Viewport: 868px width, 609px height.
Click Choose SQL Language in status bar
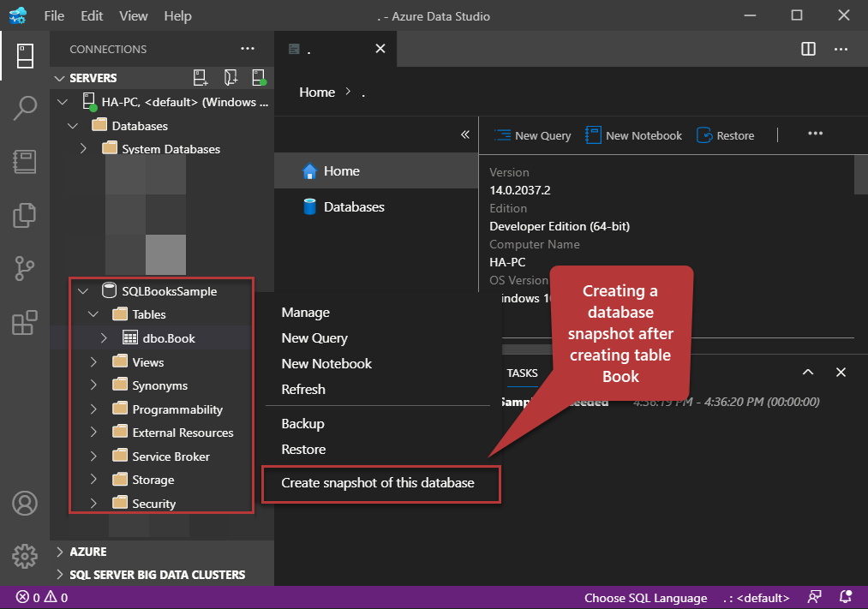pyautogui.click(x=645, y=598)
